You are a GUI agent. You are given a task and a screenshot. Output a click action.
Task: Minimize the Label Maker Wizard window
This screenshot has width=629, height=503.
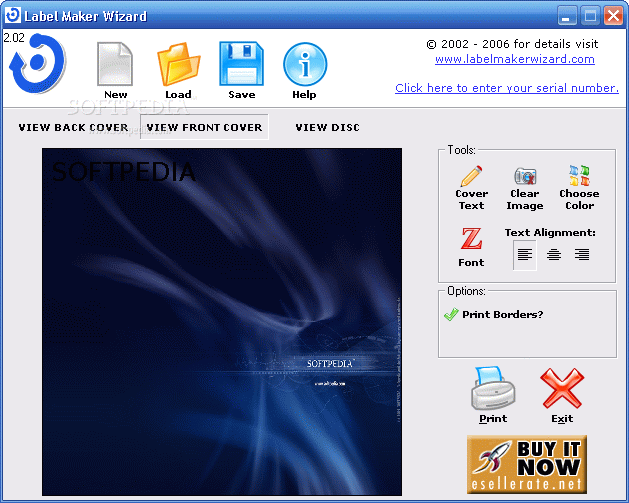[x=566, y=16]
